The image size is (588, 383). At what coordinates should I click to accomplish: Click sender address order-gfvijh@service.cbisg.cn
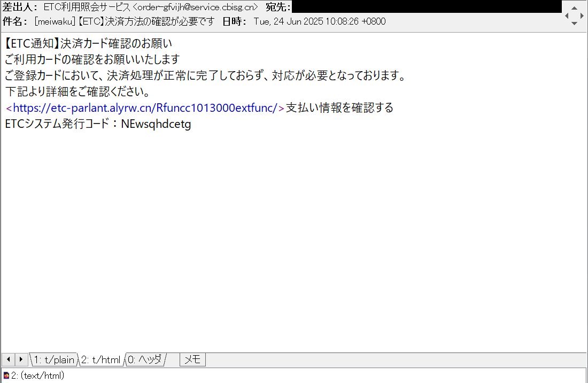click(x=196, y=7)
